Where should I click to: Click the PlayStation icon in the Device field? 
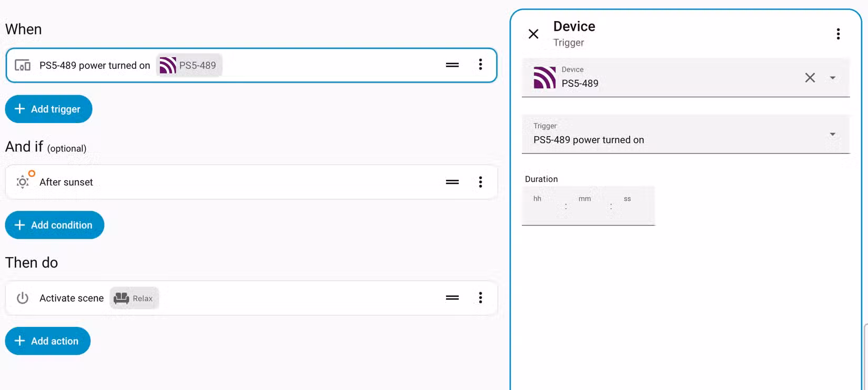coord(544,78)
